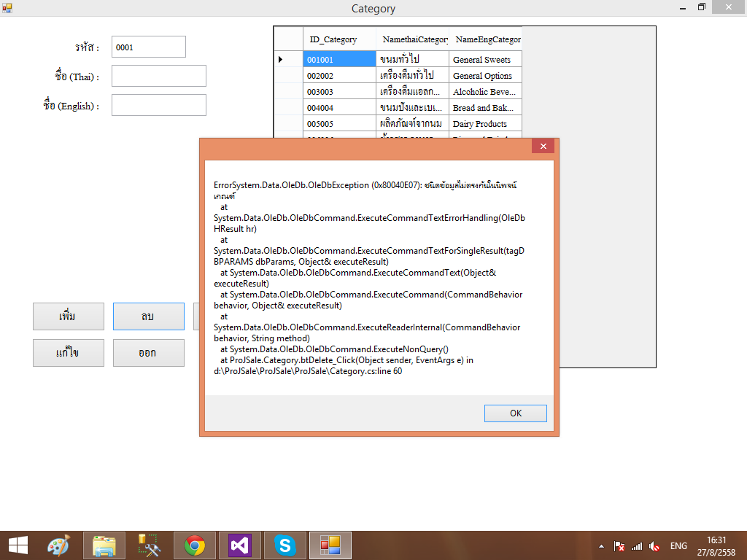This screenshot has height=560, width=747.
Task: Focus the ชื่อ (English) name field
Action: (x=158, y=105)
